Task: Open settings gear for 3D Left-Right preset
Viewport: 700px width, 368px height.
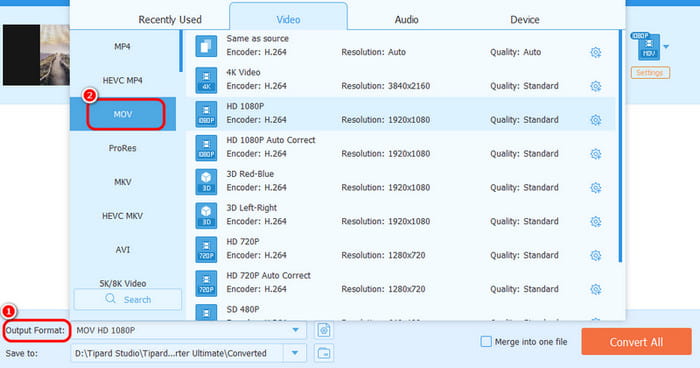Action: [596, 222]
